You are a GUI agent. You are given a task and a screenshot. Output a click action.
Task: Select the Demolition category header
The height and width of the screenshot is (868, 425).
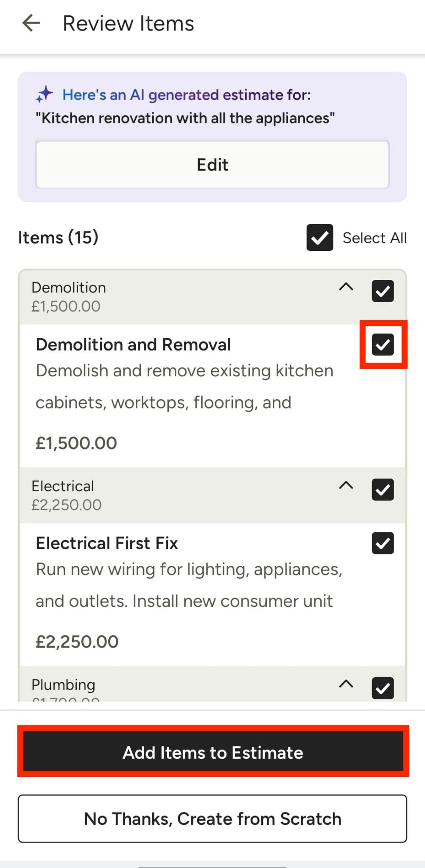(x=69, y=288)
